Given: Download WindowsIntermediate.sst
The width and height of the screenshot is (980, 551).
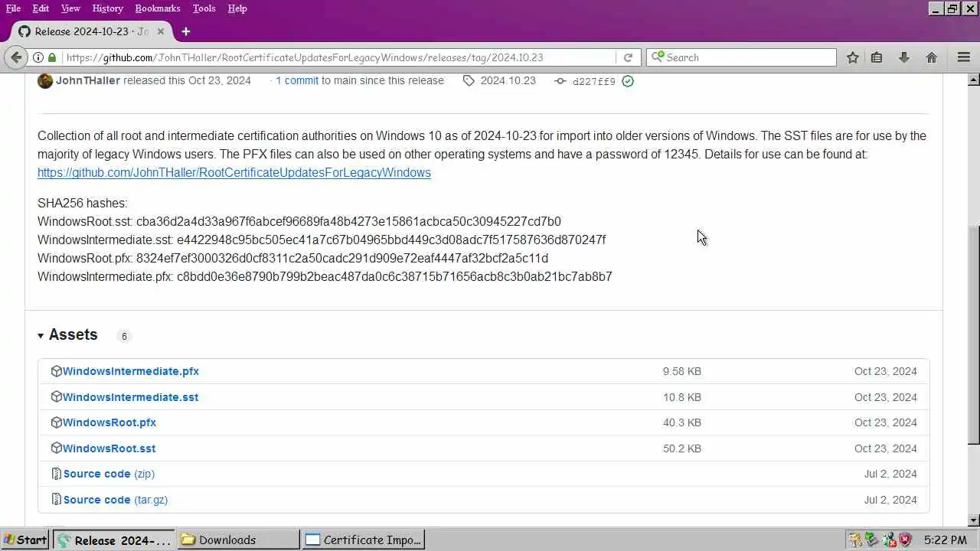Looking at the screenshot, I should (130, 397).
